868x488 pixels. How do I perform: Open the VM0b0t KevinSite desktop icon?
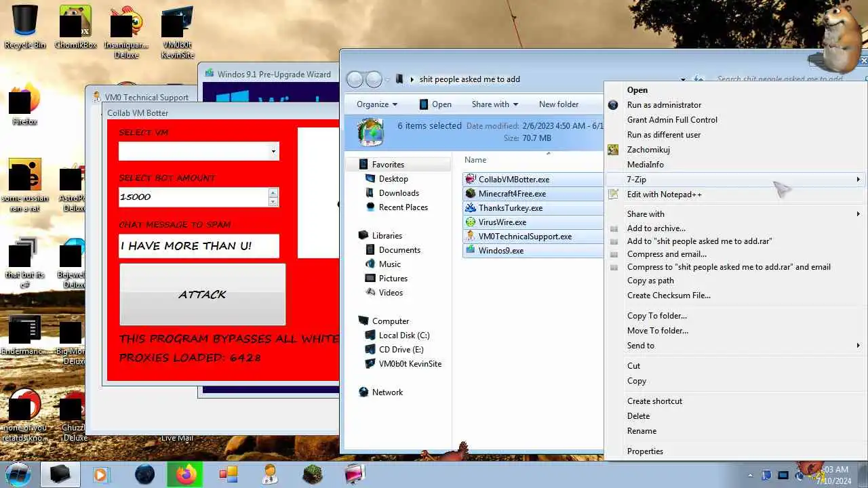coord(178,32)
